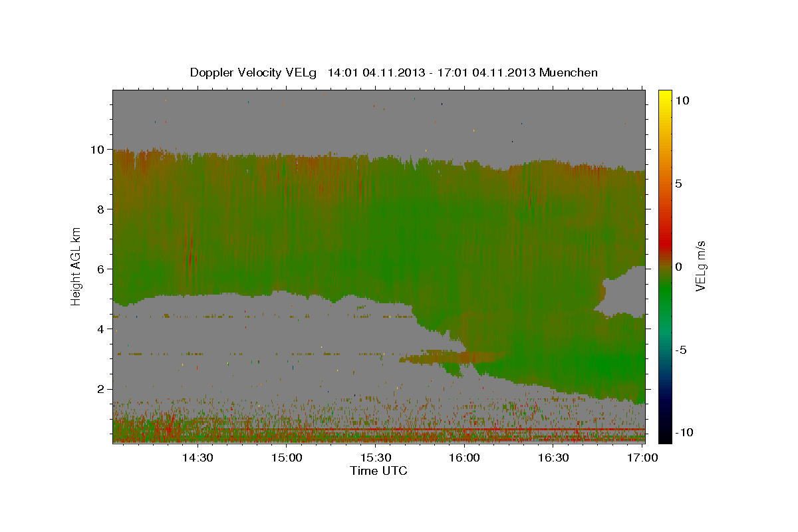Click the "Time UTC" axis label

pos(378,471)
